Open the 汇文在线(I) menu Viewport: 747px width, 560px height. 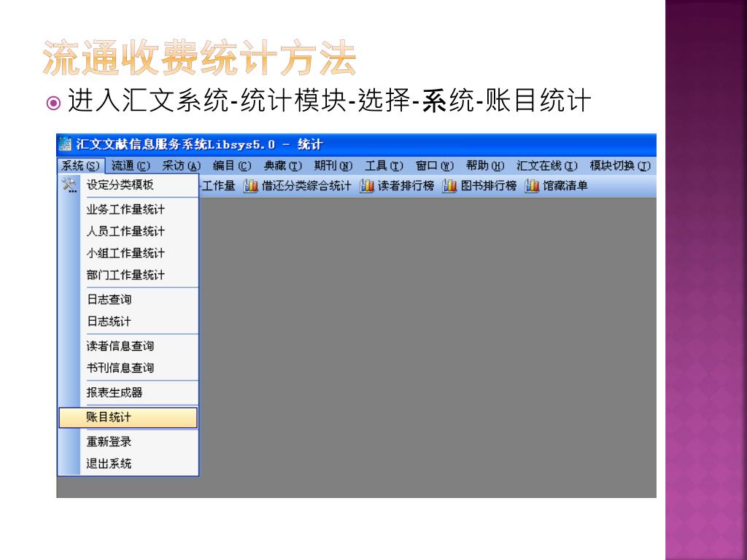pos(547,166)
